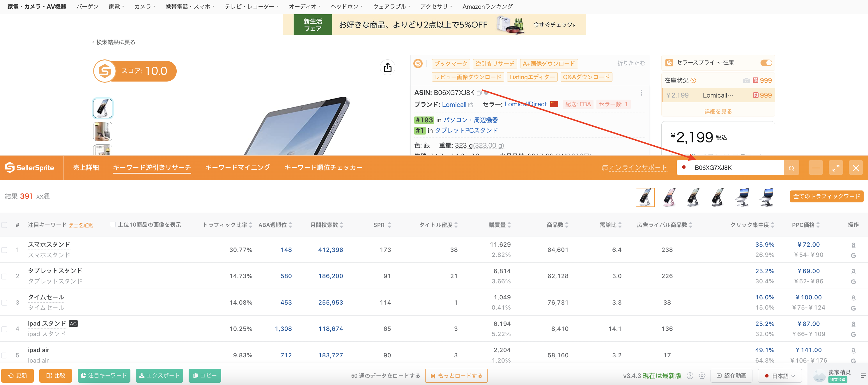Open the hamburger menu at bottom right
Viewport: 868px width, 385px height.
click(863, 376)
